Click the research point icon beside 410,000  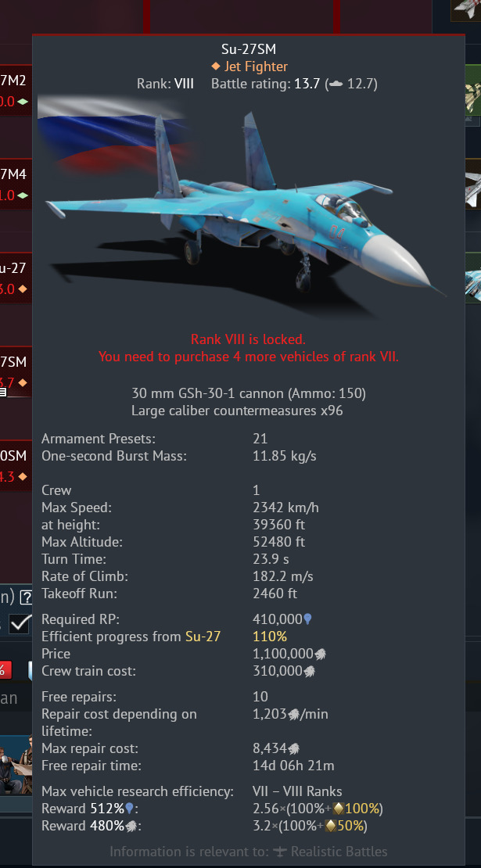(x=307, y=619)
